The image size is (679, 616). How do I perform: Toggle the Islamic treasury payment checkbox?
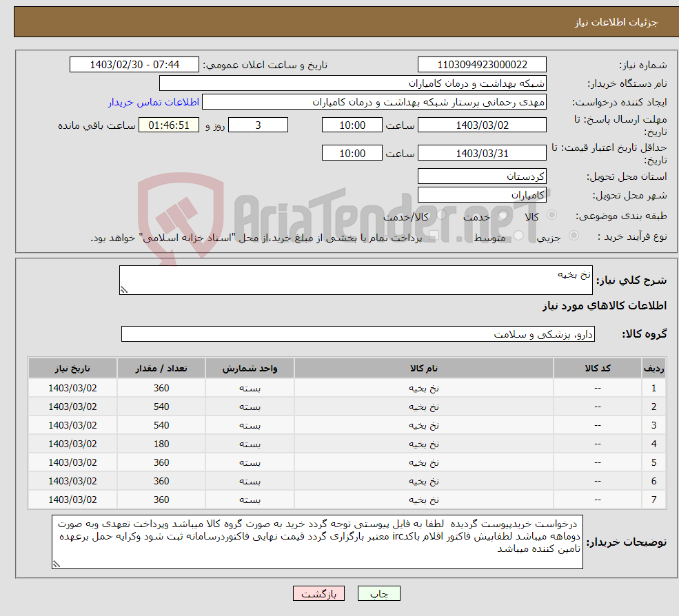tap(434, 236)
